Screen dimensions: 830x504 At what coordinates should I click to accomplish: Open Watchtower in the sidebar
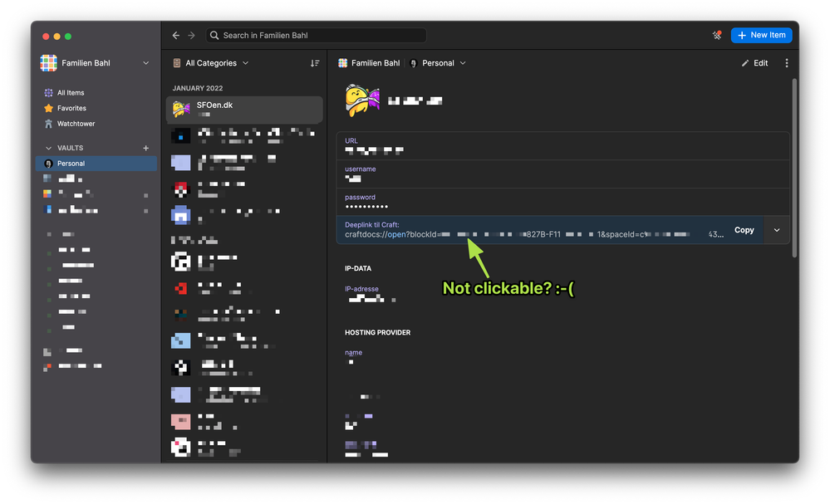(x=76, y=124)
